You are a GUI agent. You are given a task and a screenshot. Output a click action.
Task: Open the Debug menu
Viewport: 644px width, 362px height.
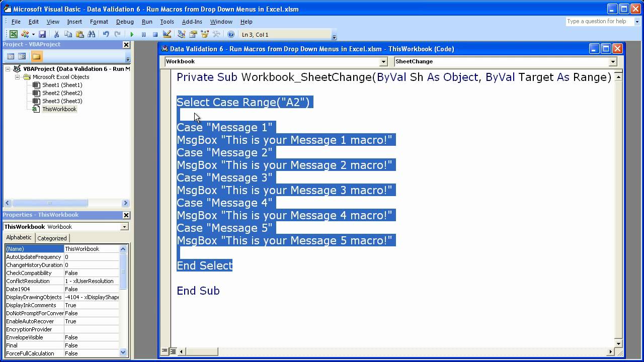point(125,22)
